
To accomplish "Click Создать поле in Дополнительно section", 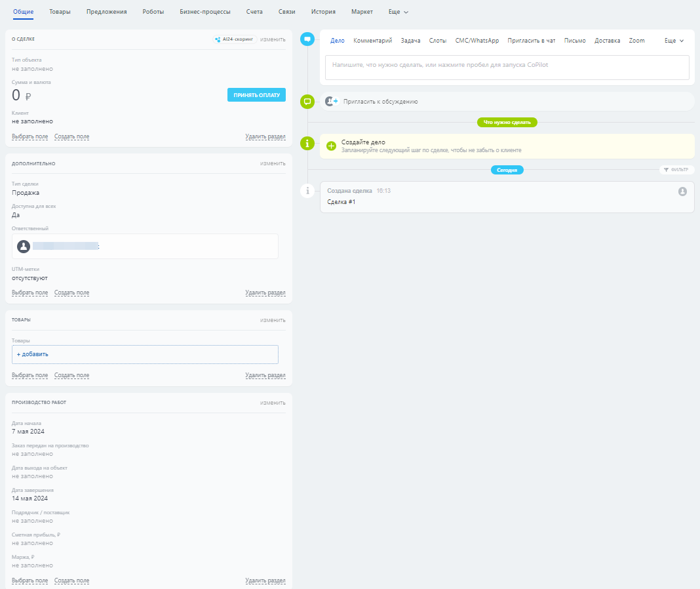I will [71, 293].
